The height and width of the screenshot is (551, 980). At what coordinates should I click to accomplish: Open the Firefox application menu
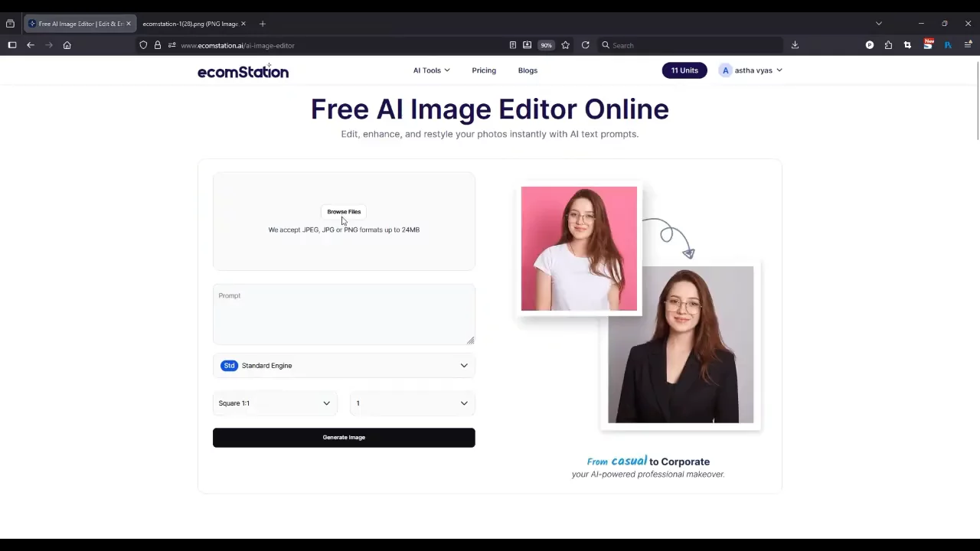tap(968, 45)
